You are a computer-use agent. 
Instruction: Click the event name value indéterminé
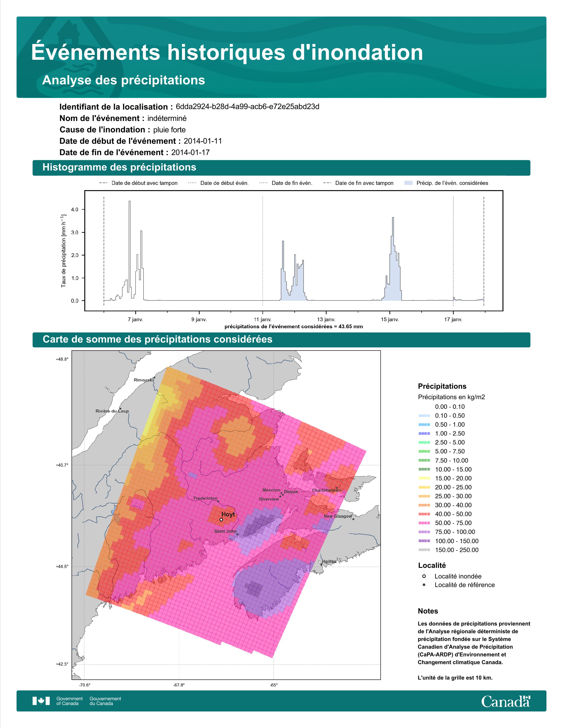point(167,118)
